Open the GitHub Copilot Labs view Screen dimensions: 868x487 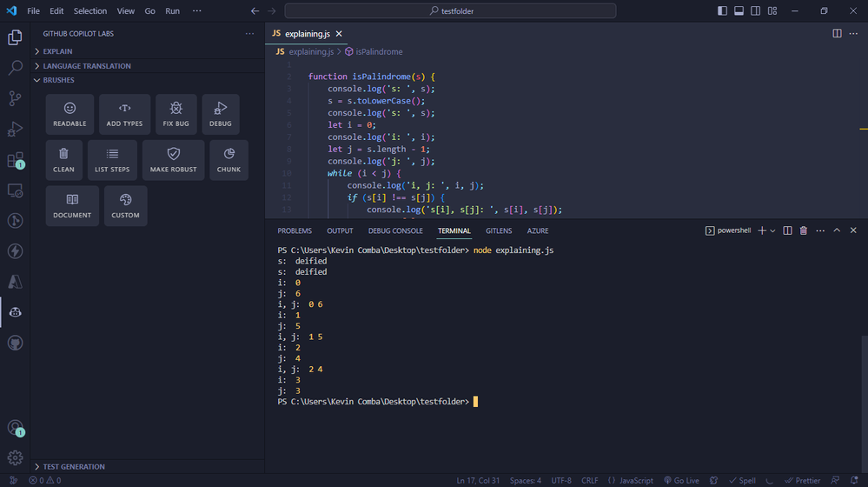[x=15, y=311]
